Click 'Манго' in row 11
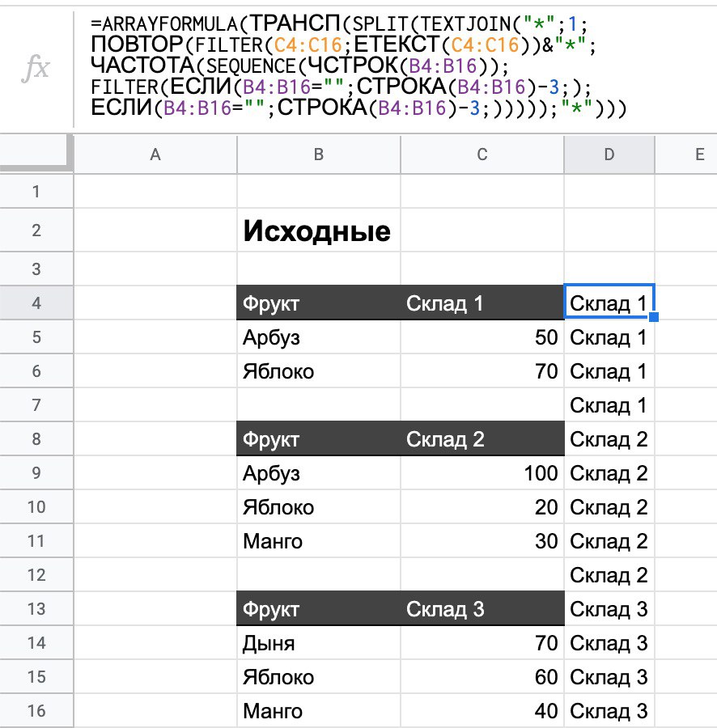Image resolution: width=717 pixels, height=728 pixels. click(319, 540)
